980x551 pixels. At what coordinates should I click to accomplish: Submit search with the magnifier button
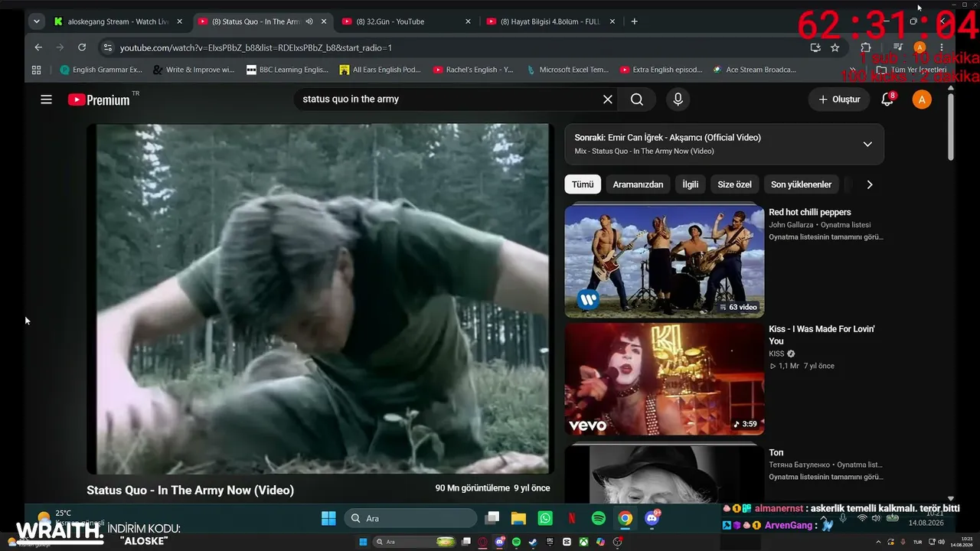point(637,99)
